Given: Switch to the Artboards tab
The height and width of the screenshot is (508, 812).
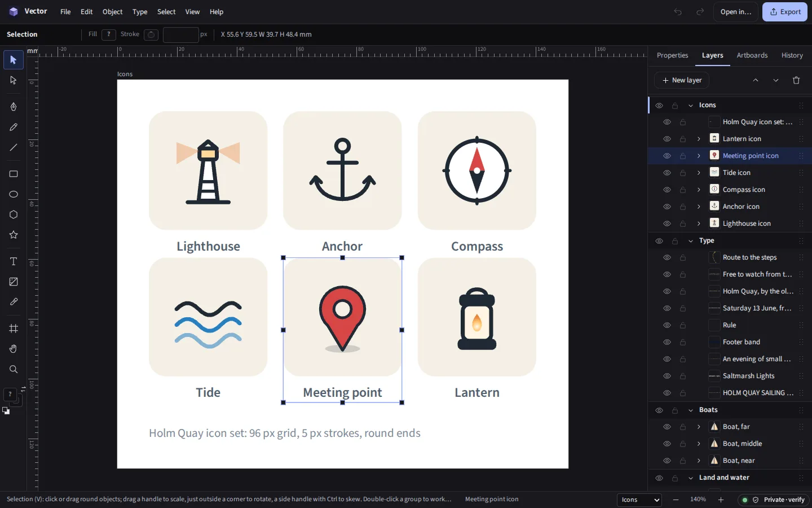Looking at the screenshot, I should point(752,55).
